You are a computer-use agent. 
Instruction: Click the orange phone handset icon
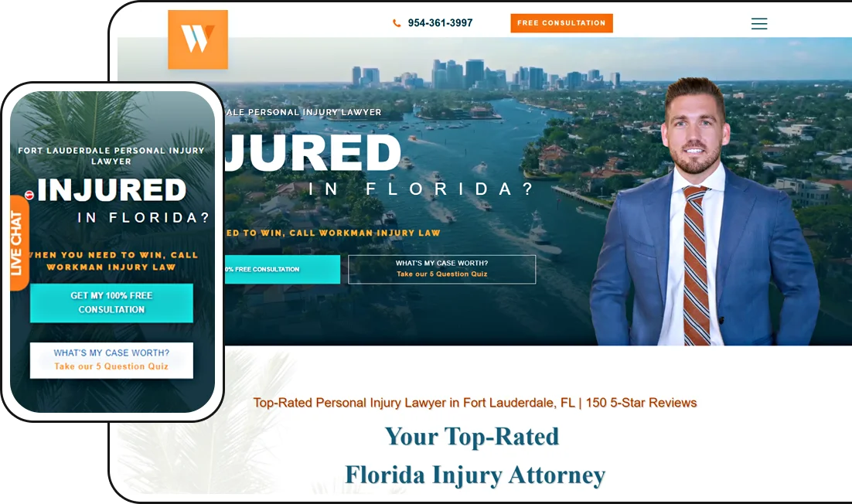coord(397,23)
